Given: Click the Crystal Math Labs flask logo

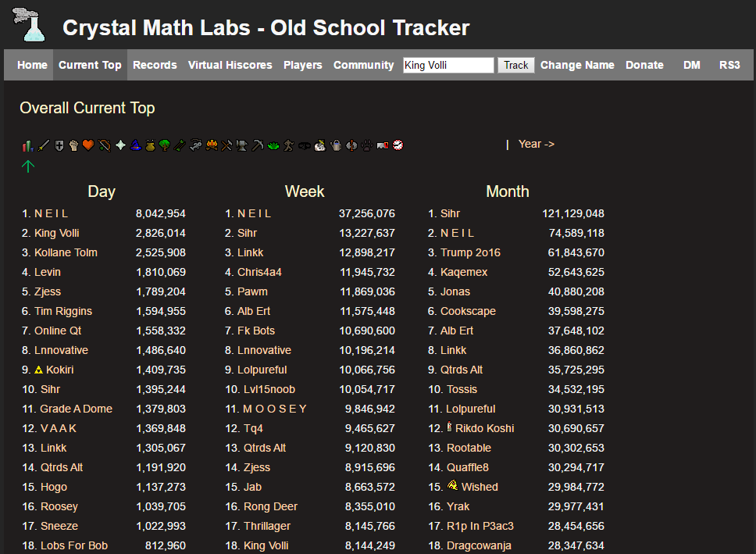Looking at the screenshot, I should 29,24.
